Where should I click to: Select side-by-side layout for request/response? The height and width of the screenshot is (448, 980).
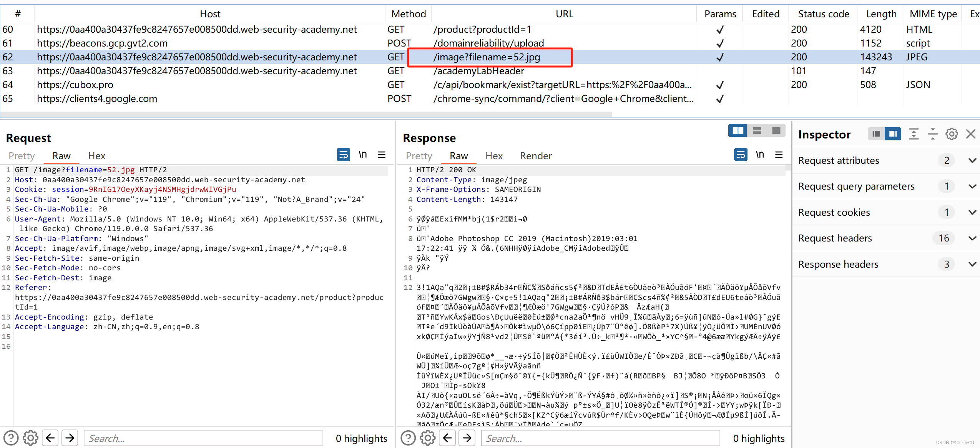coord(737,131)
